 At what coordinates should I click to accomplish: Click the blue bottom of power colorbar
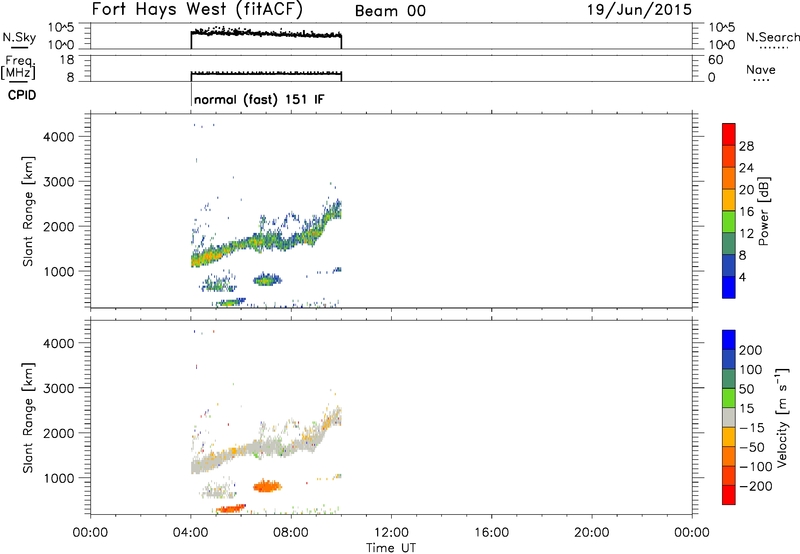pos(729,287)
